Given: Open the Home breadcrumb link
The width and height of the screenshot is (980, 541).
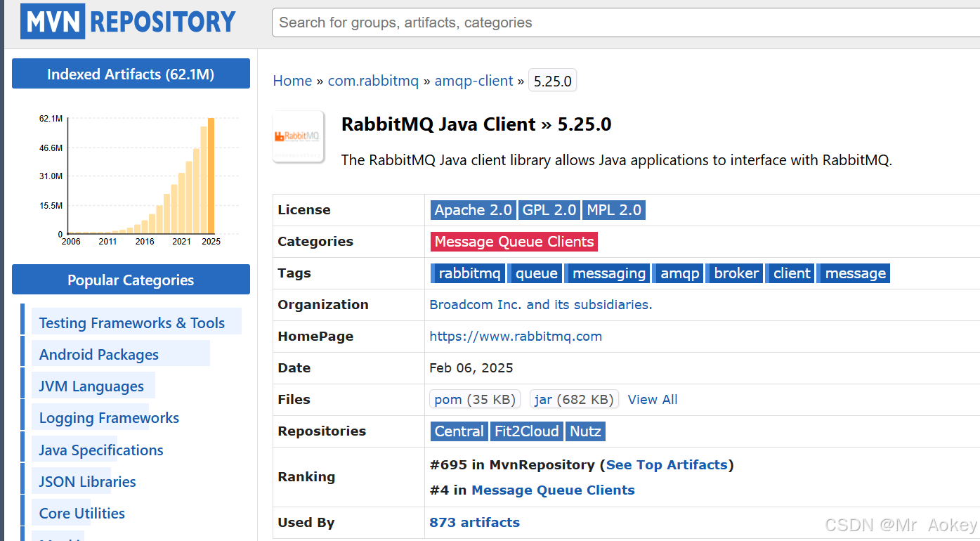Looking at the screenshot, I should pyautogui.click(x=292, y=81).
